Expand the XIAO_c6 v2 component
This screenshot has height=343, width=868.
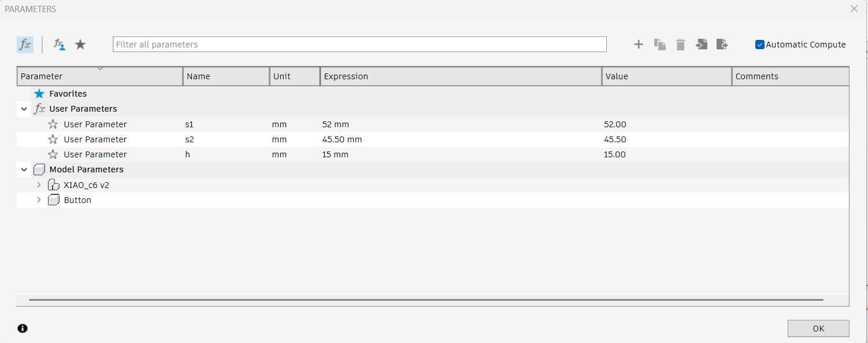[x=39, y=185]
